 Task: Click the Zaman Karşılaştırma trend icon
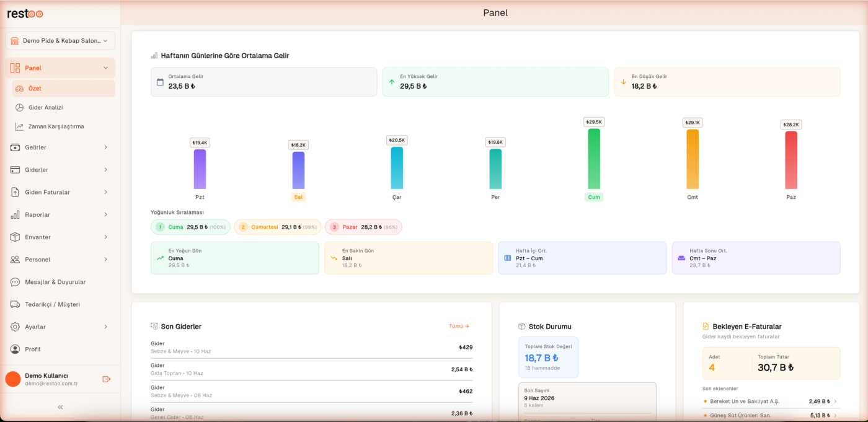19,126
